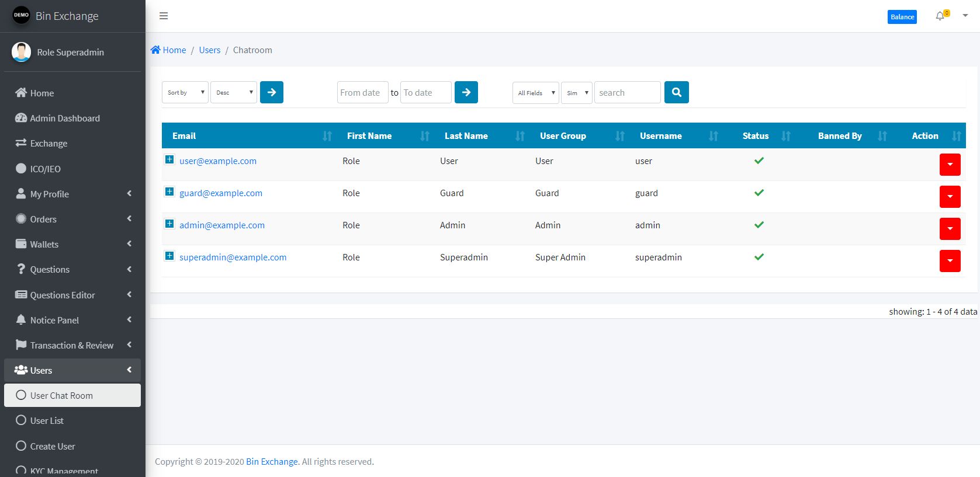Open User List submenu item
The height and width of the screenshot is (477, 980).
coord(72,420)
